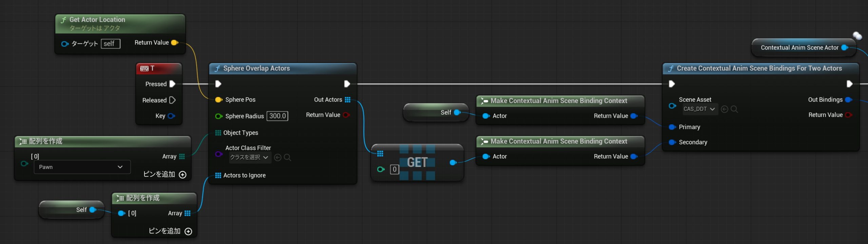This screenshot has width=868, height=244.
Task: Open the Actor Class Filter class dropdown
Action: pyautogui.click(x=249, y=157)
